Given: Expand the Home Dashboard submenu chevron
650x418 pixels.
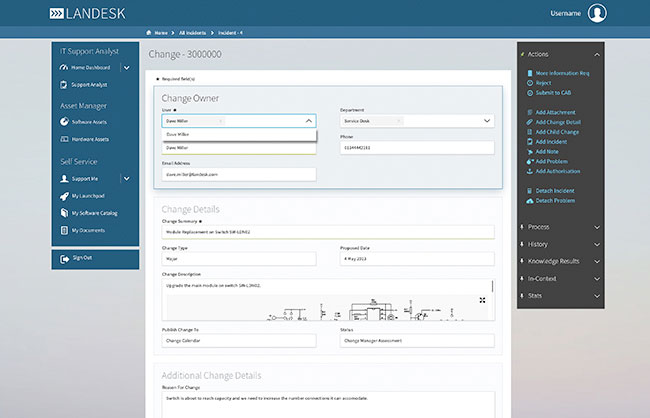Looking at the screenshot, I should (x=126, y=67).
